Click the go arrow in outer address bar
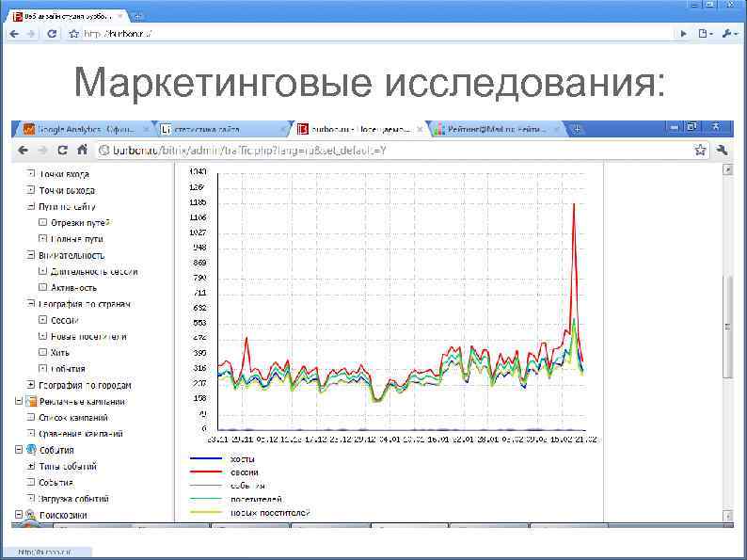 pos(684,34)
